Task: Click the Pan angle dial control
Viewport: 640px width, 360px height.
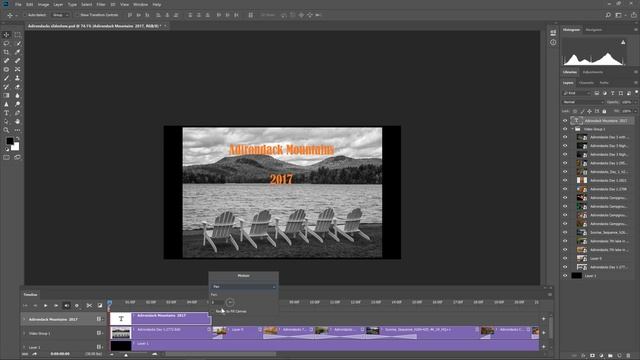Action: point(230,302)
